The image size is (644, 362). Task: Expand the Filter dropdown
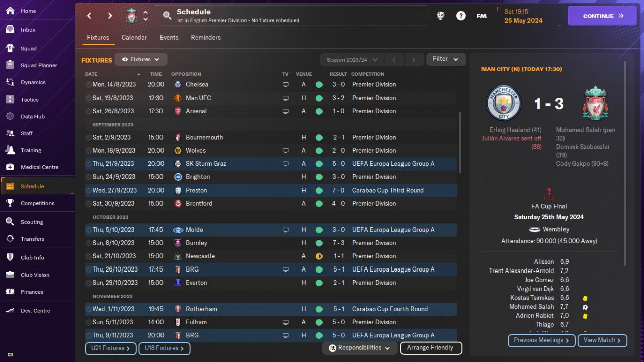coord(446,59)
